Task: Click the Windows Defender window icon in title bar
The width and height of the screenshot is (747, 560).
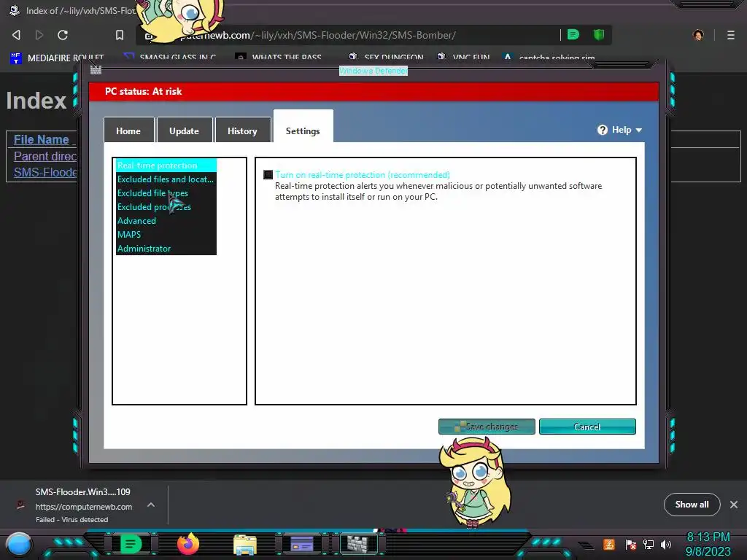Action: point(96,70)
